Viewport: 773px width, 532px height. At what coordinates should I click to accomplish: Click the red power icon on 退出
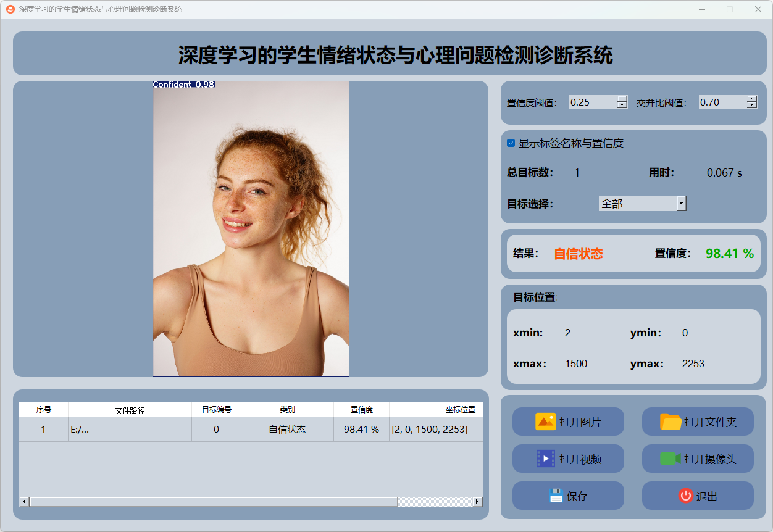[x=685, y=496]
